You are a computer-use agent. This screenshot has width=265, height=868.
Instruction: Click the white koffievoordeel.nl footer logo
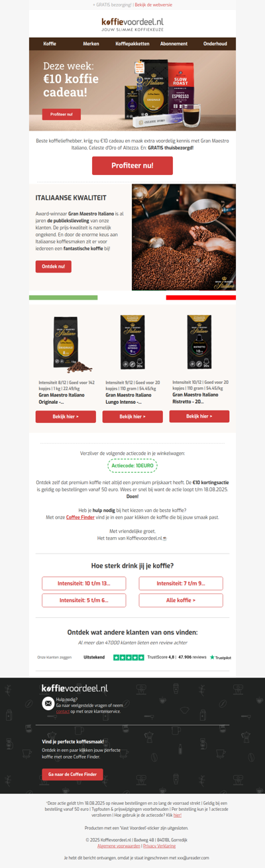click(x=75, y=689)
